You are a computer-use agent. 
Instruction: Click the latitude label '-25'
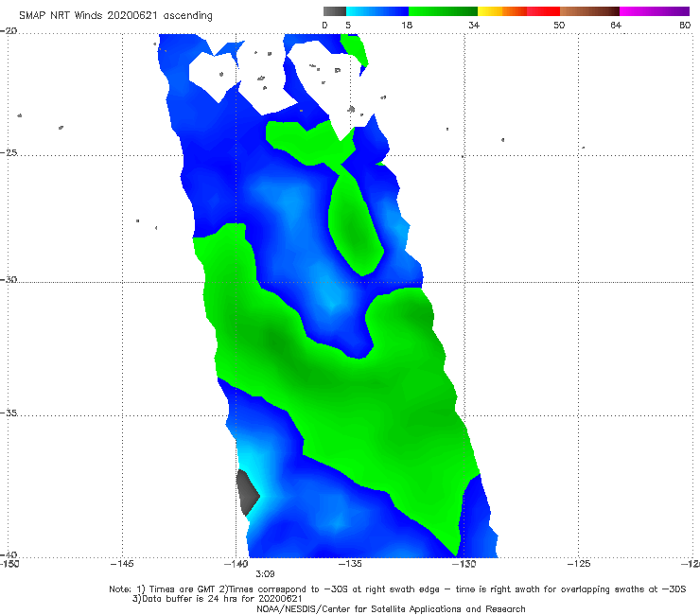pyautogui.click(x=9, y=152)
